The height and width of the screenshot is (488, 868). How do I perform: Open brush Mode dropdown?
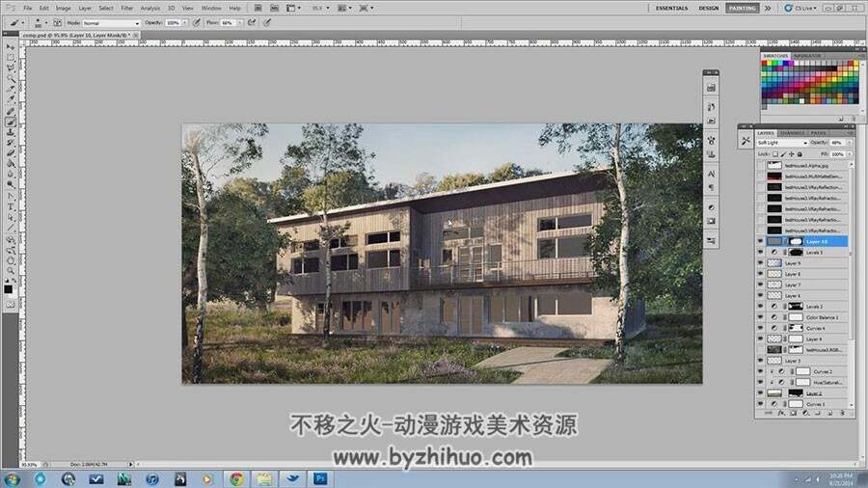pyautogui.click(x=111, y=23)
